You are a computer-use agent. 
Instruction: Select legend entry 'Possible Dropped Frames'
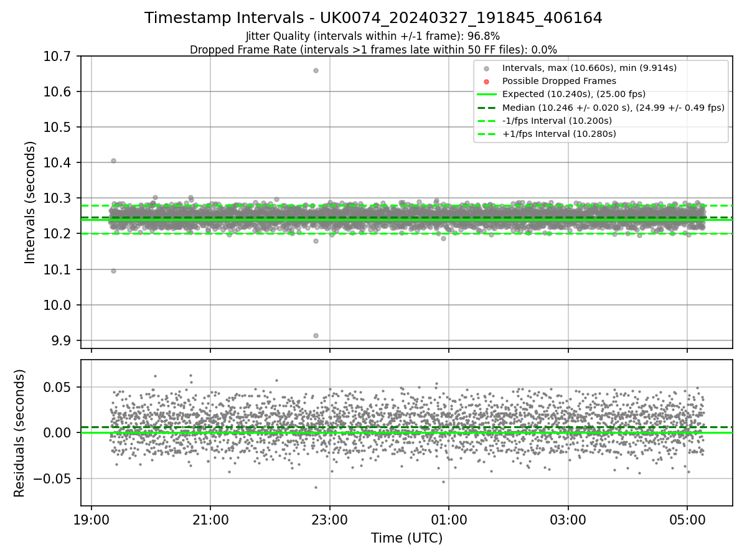pos(559,81)
